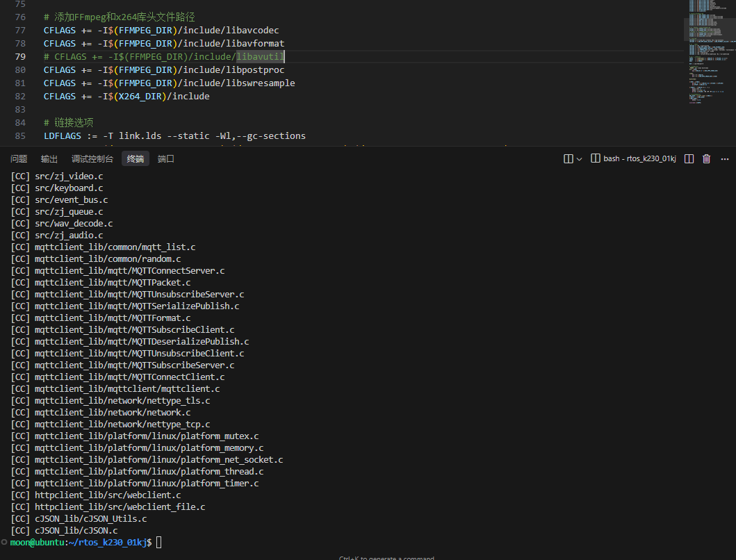Click the 'X264_DIR' include line

coord(126,96)
